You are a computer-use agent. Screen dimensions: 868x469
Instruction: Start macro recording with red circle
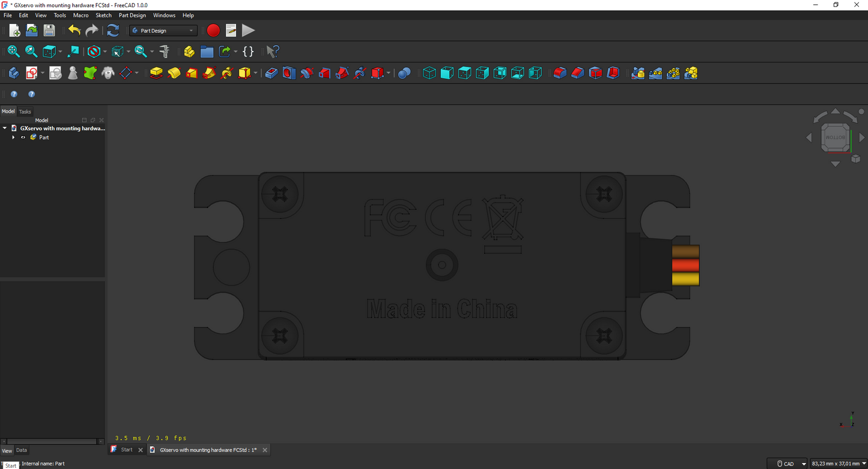coord(213,31)
